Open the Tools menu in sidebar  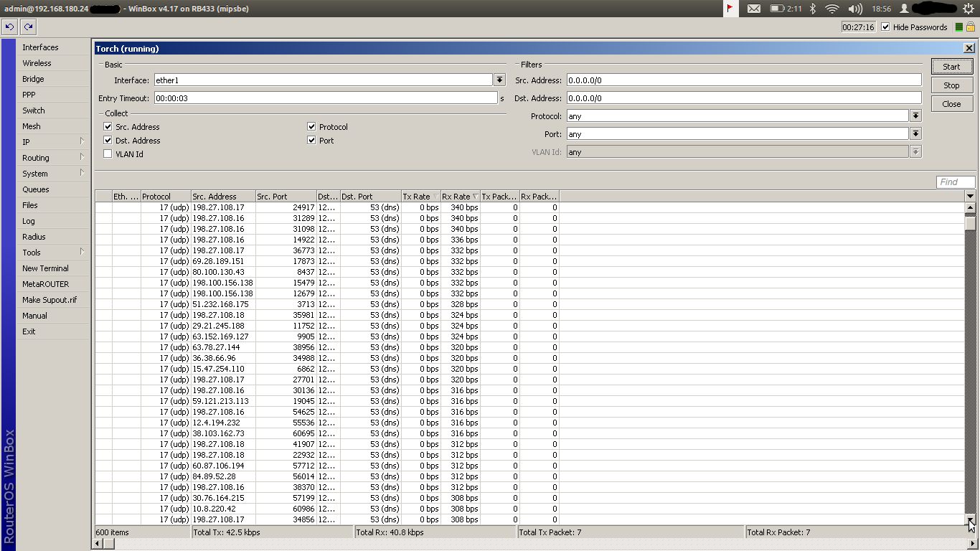[x=31, y=253]
